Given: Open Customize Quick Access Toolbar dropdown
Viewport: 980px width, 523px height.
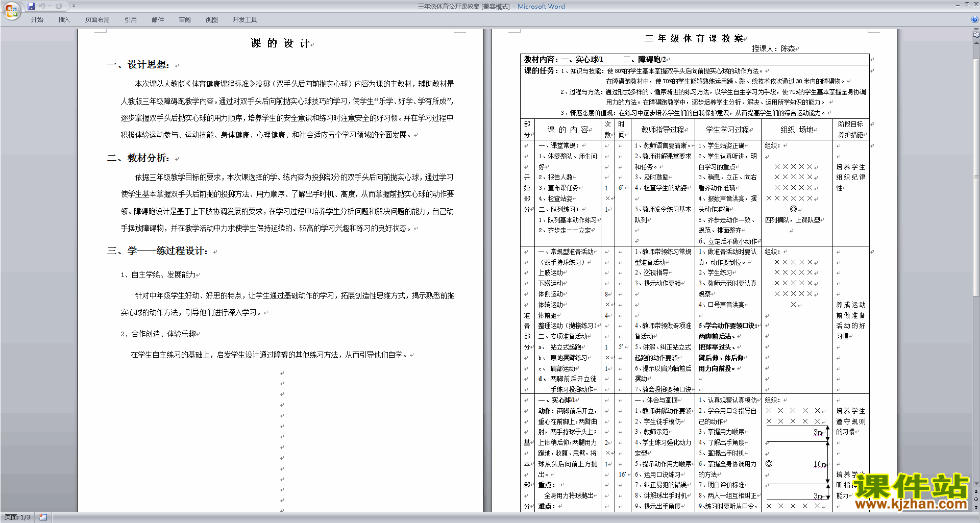Looking at the screenshot, I should pyautogui.click(x=73, y=6).
